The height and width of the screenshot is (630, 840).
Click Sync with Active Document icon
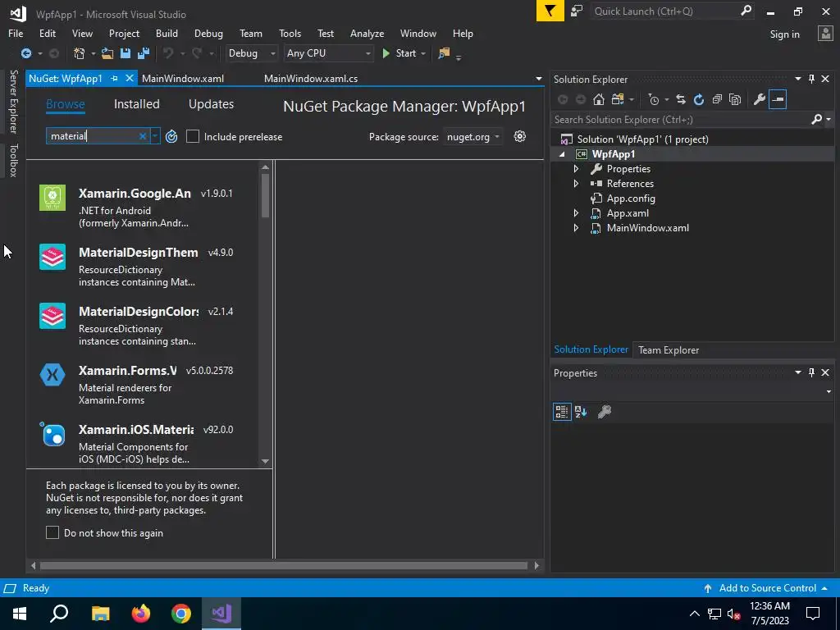click(x=681, y=99)
